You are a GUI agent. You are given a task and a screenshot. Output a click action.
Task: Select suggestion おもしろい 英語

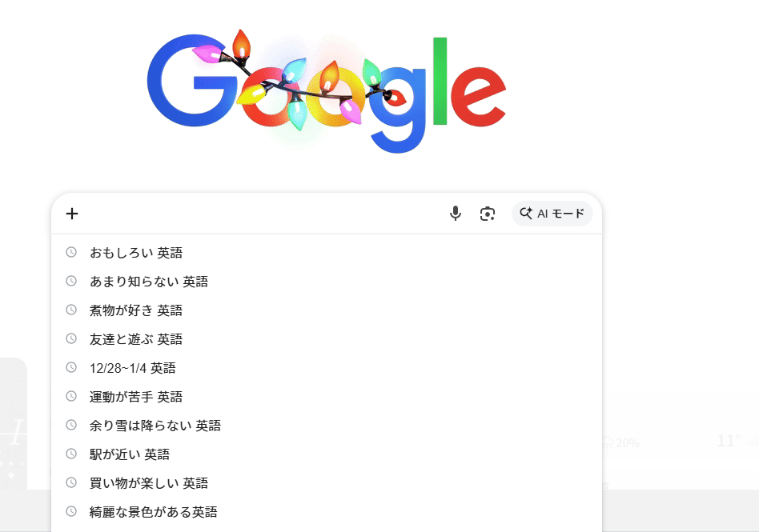tap(327, 253)
